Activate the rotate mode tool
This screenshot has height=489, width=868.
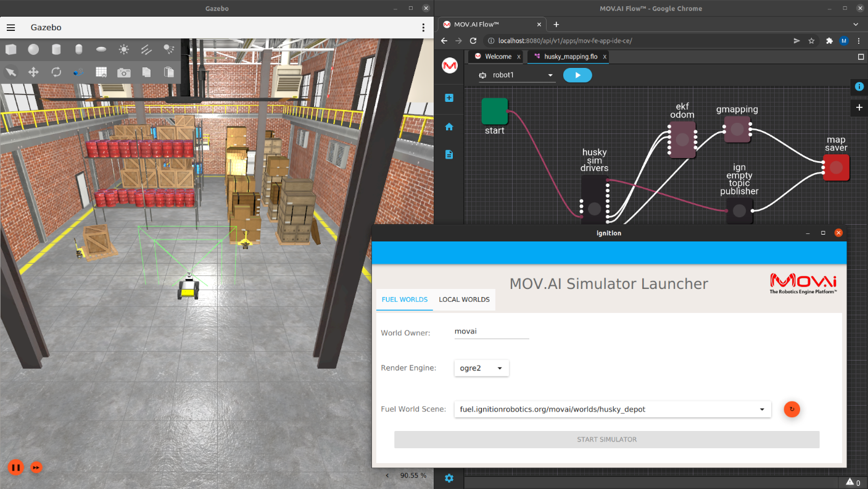click(x=56, y=72)
